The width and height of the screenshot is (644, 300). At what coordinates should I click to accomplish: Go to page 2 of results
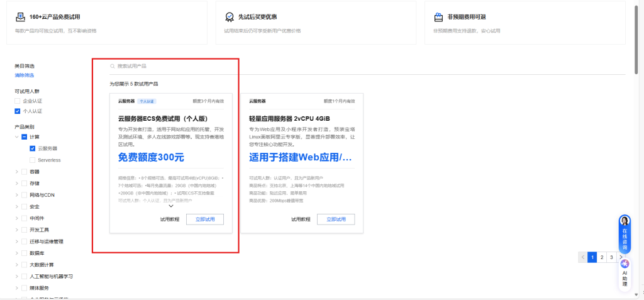602,257
